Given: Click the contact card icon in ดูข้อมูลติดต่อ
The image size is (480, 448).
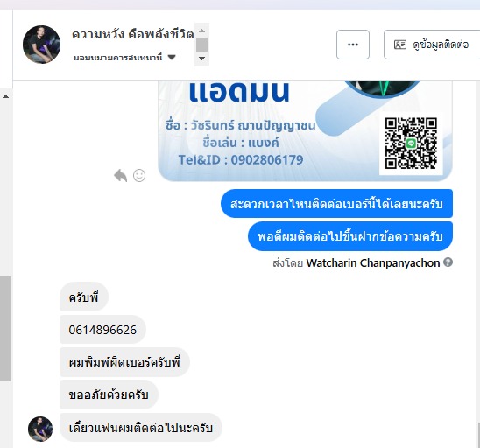Looking at the screenshot, I should [x=399, y=45].
